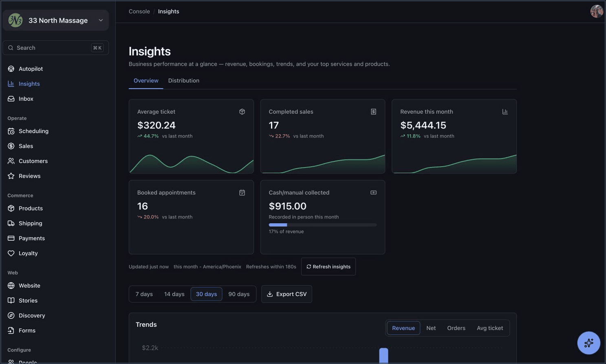Select the 30 days range
606x364 pixels.
tap(206, 294)
